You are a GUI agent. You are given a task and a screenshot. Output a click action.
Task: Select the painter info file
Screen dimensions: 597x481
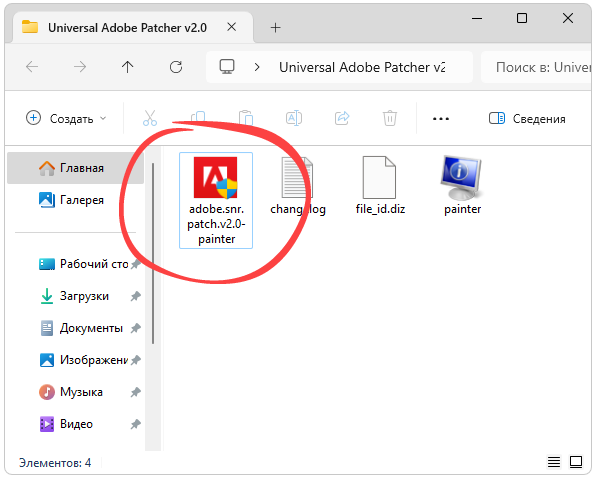point(462,187)
